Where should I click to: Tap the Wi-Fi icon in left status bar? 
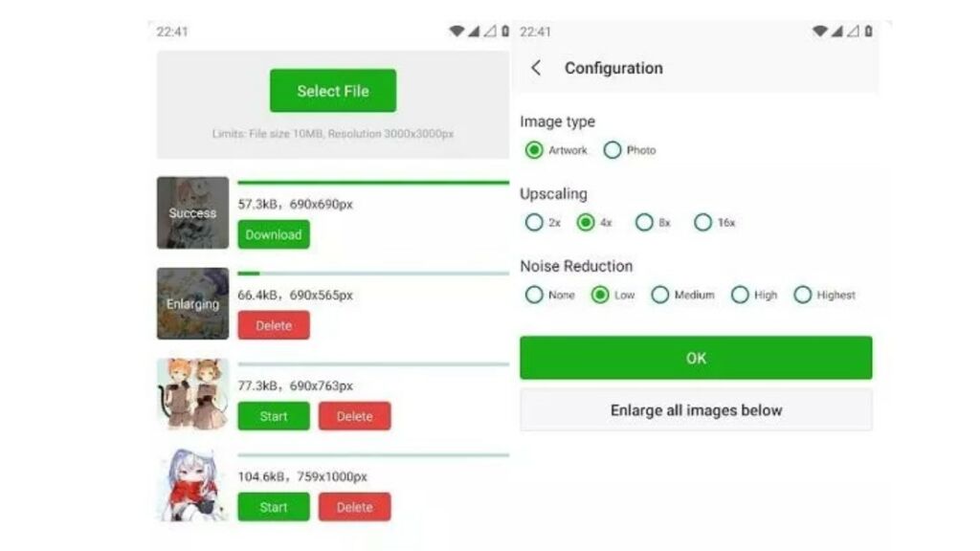tap(457, 32)
